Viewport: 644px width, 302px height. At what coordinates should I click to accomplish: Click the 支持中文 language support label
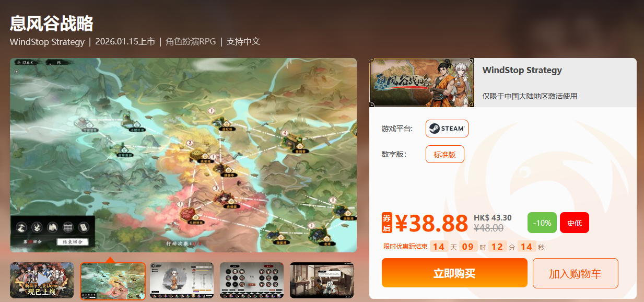[243, 42]
